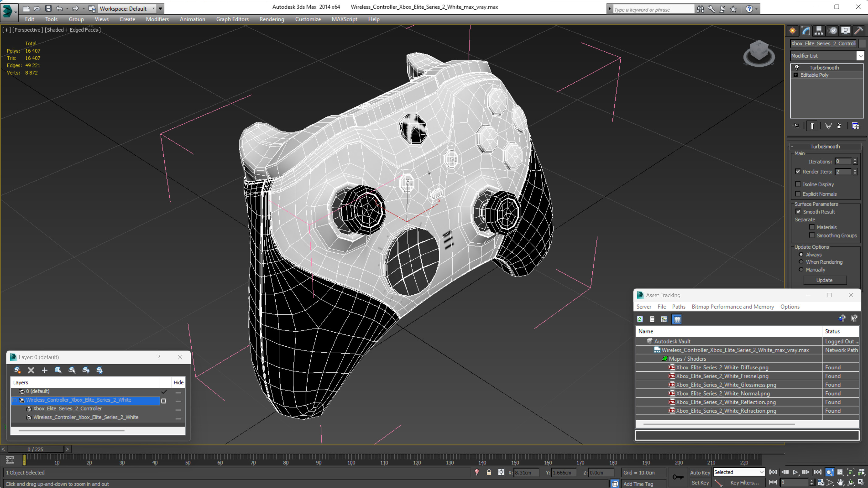Image resolution: width=868 pixels, height=488 pixels.
Task: Select the Always update option
Action: coord(801,254)
